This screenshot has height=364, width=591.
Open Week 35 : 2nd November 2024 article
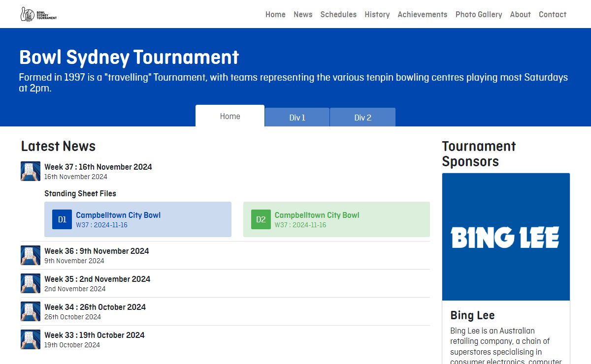click(97, 279)
